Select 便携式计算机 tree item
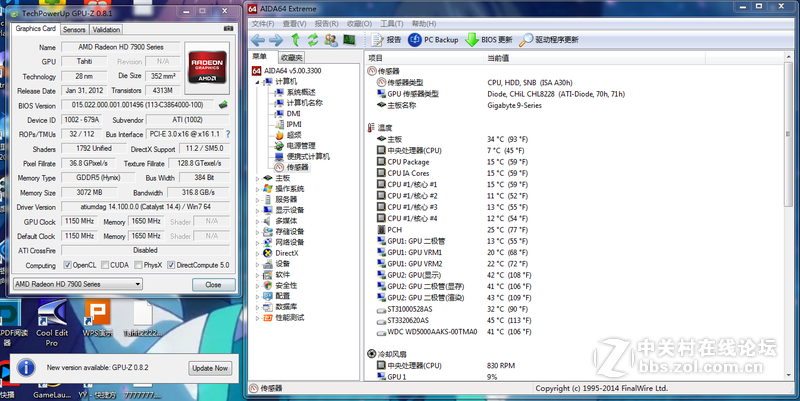Viewport: 800px width, 401px height. point(302,157)
